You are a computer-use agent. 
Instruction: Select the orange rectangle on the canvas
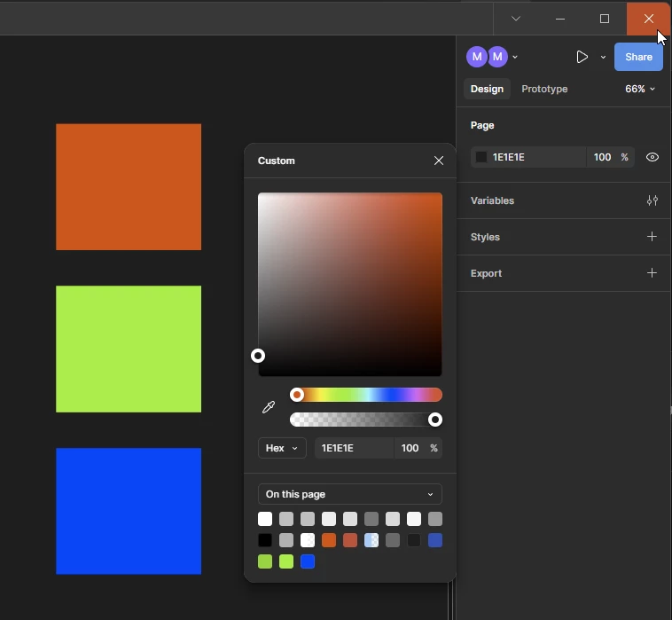click(x=129, y=187)
